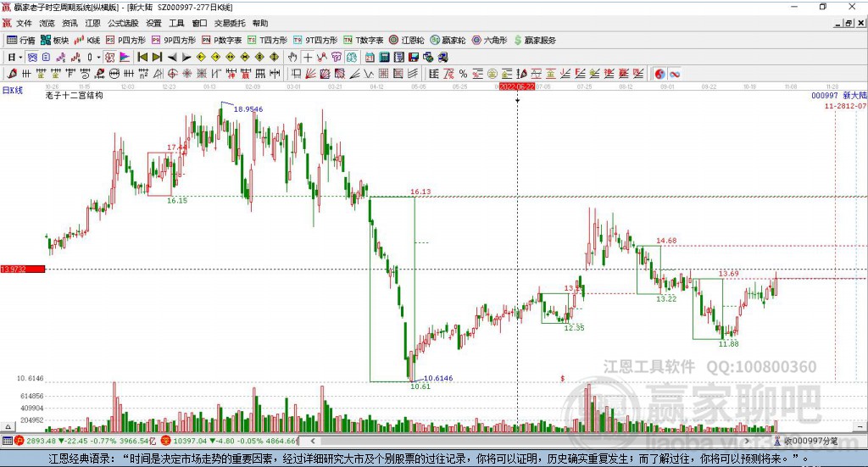Click the red 13.9732 price label
This screenshot has height=467, width=868.
[x=23, y=269]
